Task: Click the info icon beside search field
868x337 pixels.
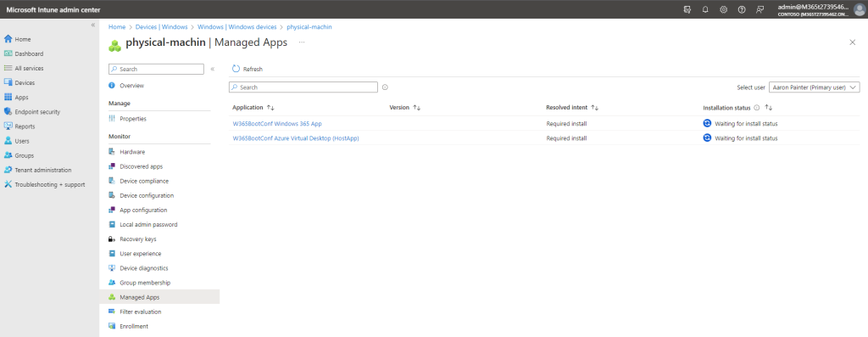Action: point(385,87)
